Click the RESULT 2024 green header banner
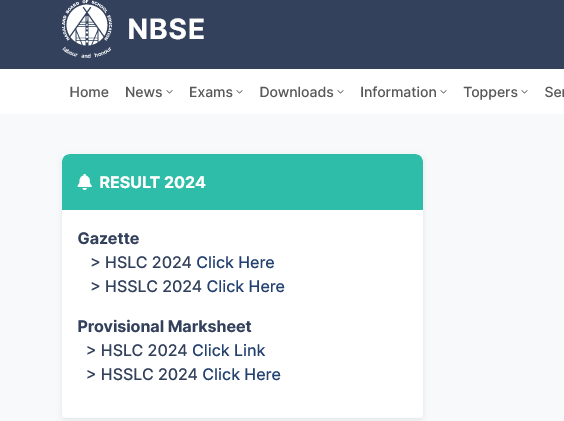 [x=242, y=182]
